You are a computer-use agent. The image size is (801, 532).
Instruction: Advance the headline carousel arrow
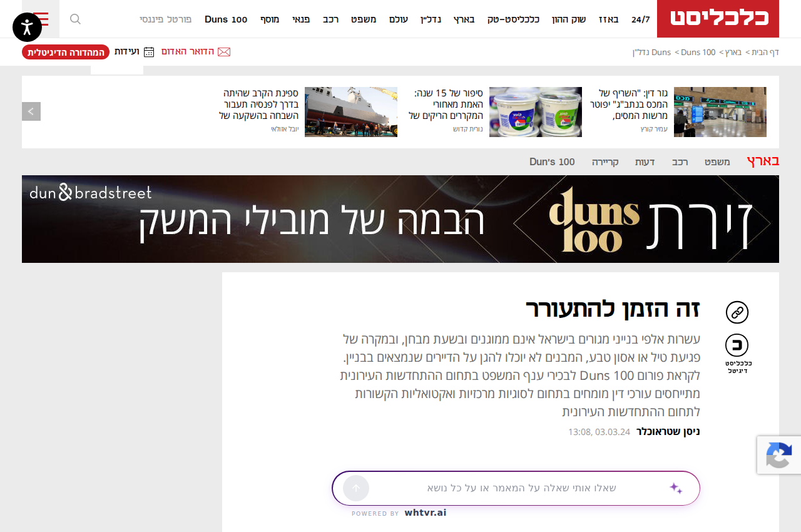[x=31, y=111]
